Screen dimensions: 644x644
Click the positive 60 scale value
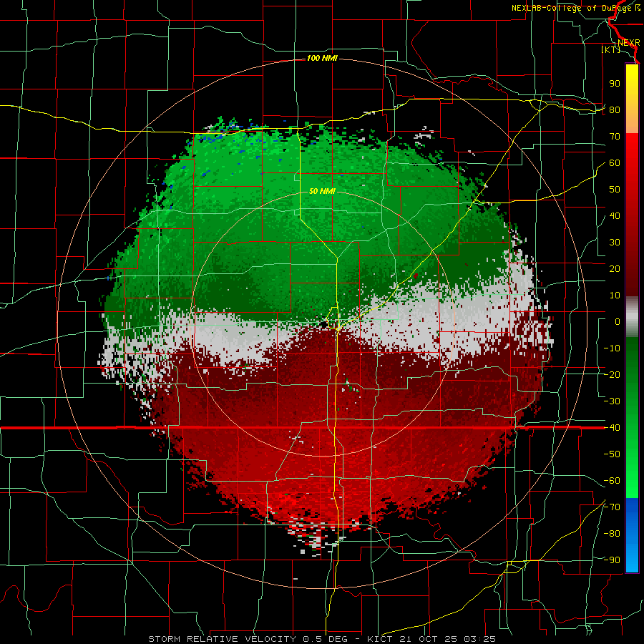tap(615, 162)
